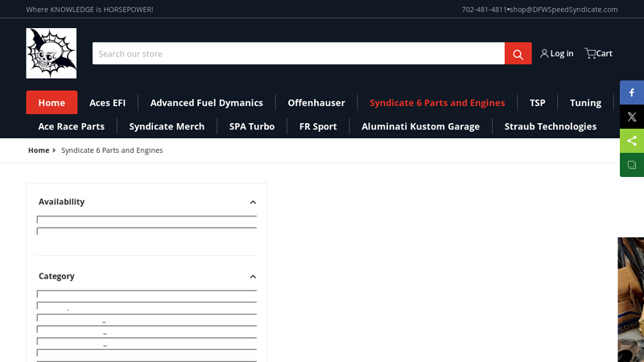Collapse the Availability filter section

253,202
